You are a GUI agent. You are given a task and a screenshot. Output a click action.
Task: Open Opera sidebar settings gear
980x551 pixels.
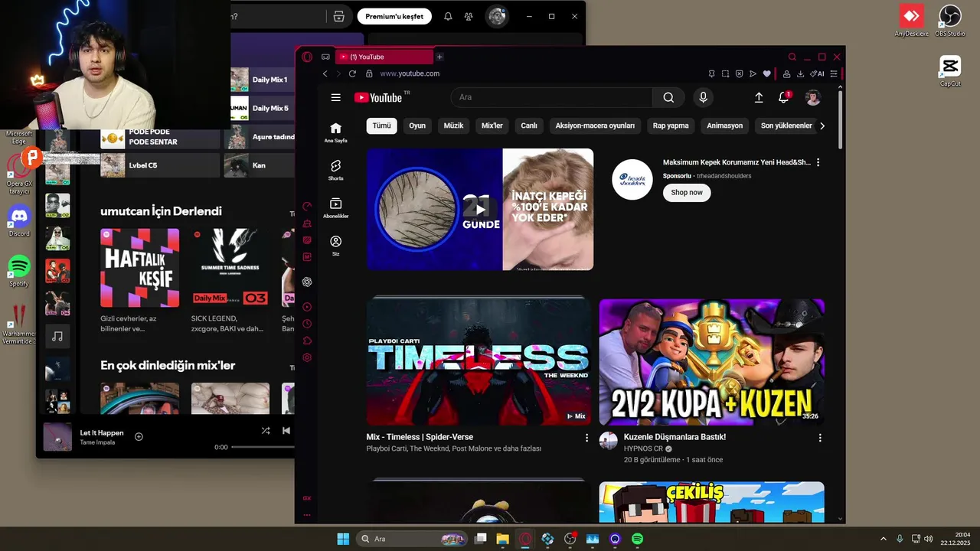(x=307, y=357)
